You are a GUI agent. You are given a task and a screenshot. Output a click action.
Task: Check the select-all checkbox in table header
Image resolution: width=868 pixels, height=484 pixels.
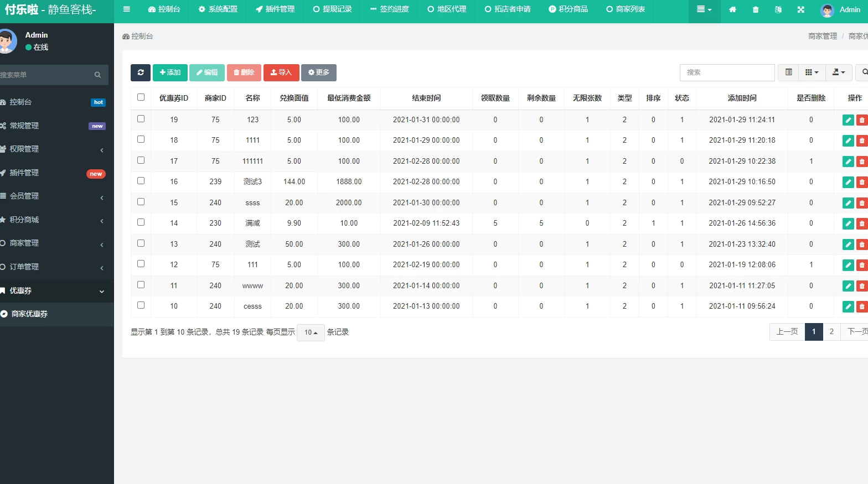point(141,97)
